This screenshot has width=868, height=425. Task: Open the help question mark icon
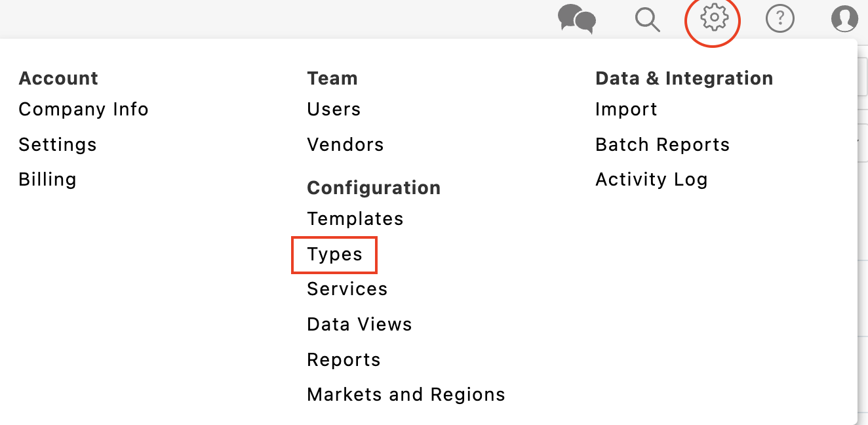(779, 20)
